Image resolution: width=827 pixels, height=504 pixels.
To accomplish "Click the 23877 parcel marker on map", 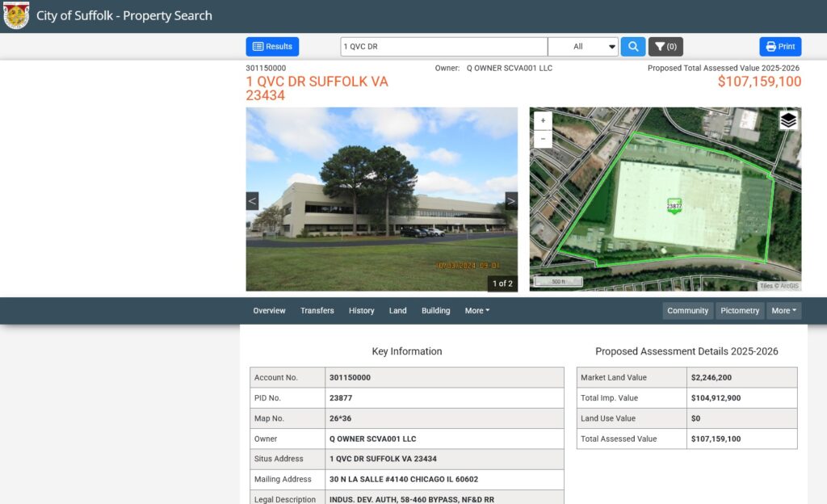I will click(x=674, y=206).
